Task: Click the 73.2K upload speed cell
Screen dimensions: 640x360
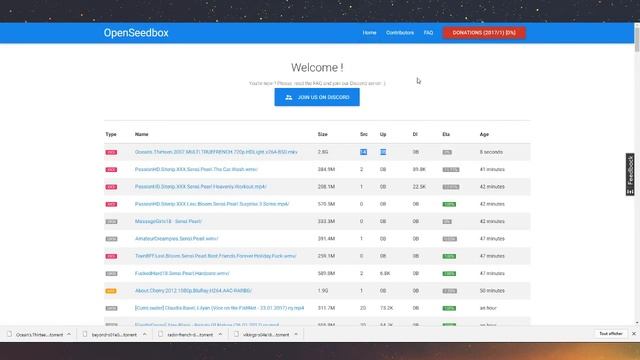Action: coord(387,308)
